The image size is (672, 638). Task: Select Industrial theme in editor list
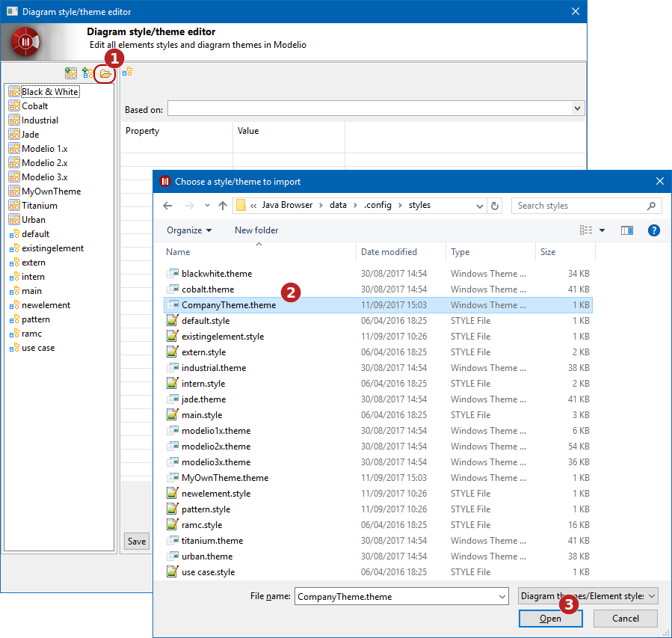click(x=40, y=120)
